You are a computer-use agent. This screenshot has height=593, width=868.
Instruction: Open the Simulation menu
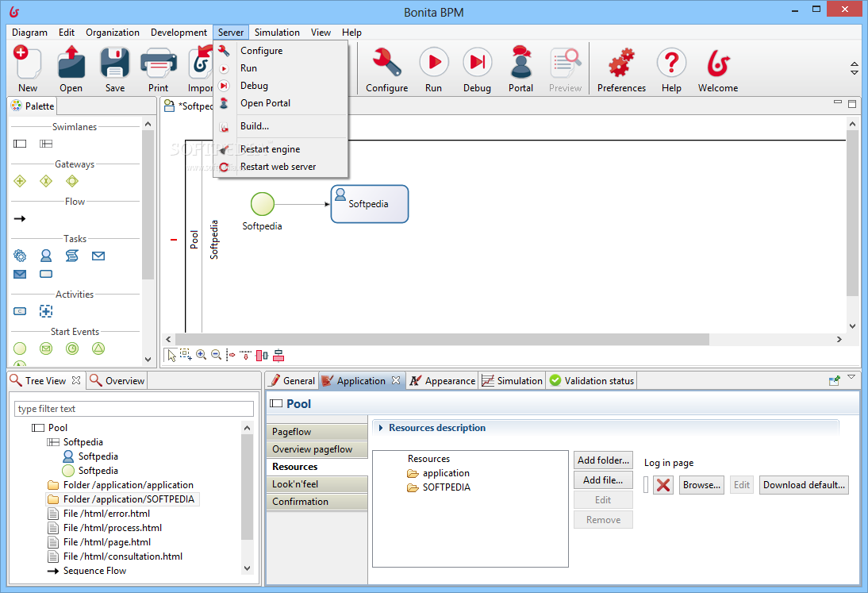[277, 32]
